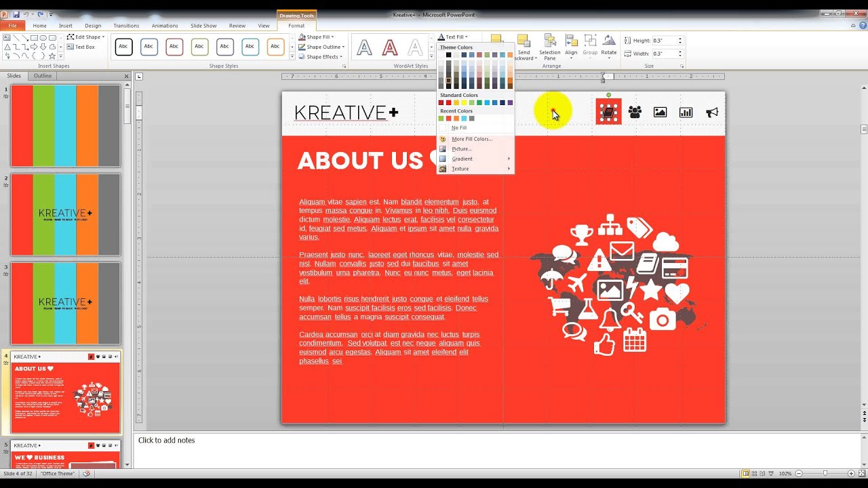Choose Picture from the Text Fill menu

coord(461,148)
